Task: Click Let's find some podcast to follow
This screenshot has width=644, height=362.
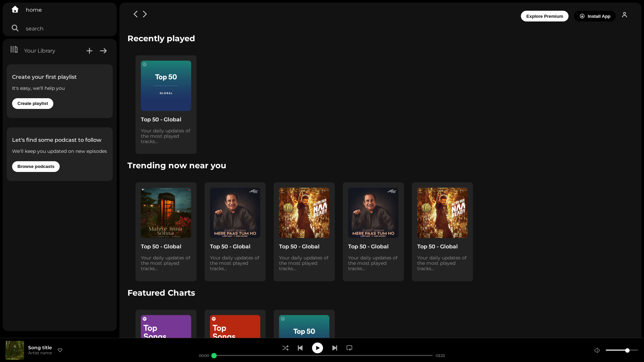Action: tap(57, 140)
